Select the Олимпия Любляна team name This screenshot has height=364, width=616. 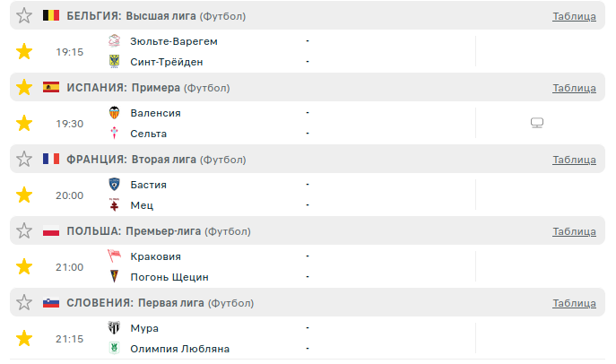click(179, 349)
